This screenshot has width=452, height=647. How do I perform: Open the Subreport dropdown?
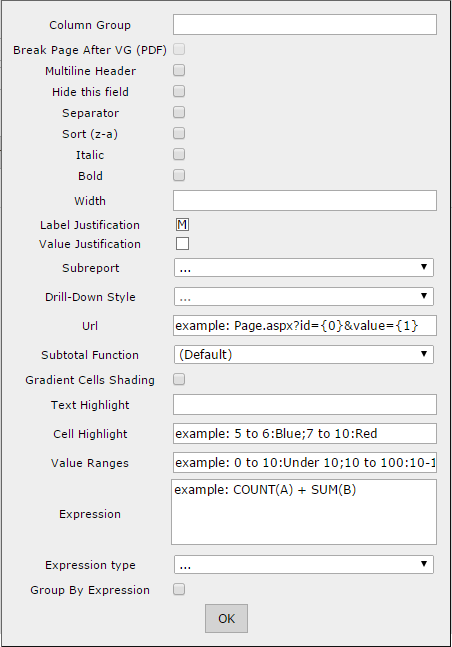coord(304,268)
